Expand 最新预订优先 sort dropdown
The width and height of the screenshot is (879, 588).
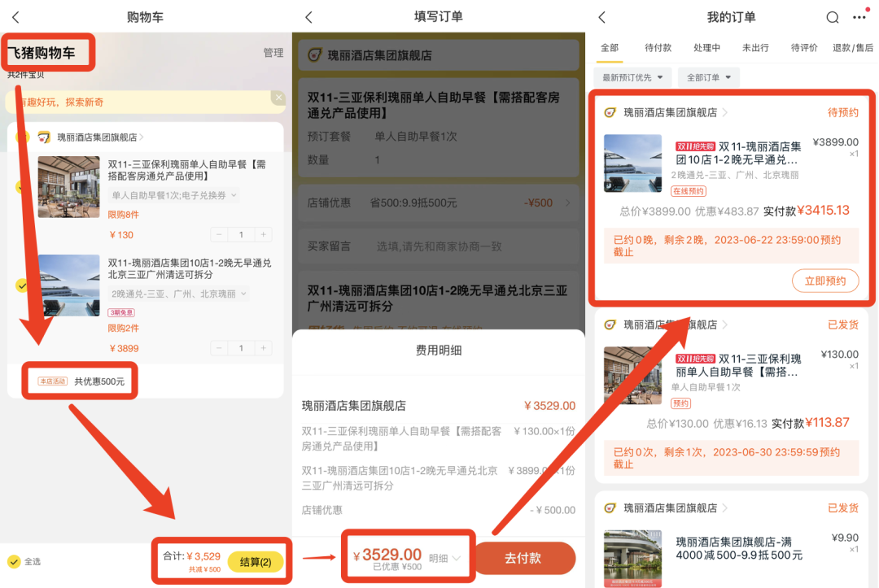(x=632, y=77)
